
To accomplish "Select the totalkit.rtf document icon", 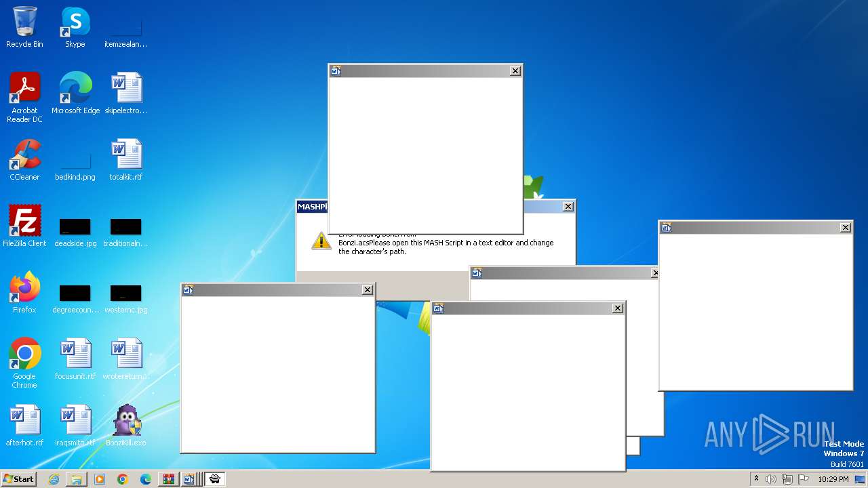I will coord(126,160).
